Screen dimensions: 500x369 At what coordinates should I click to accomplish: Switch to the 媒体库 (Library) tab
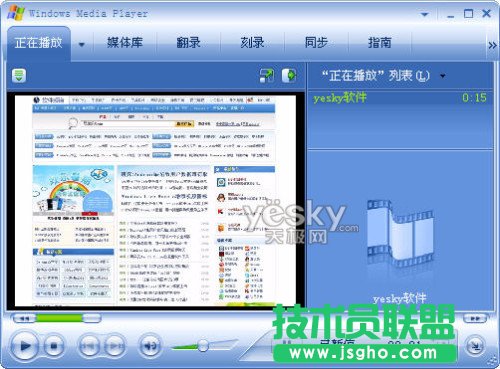(125, 43)
